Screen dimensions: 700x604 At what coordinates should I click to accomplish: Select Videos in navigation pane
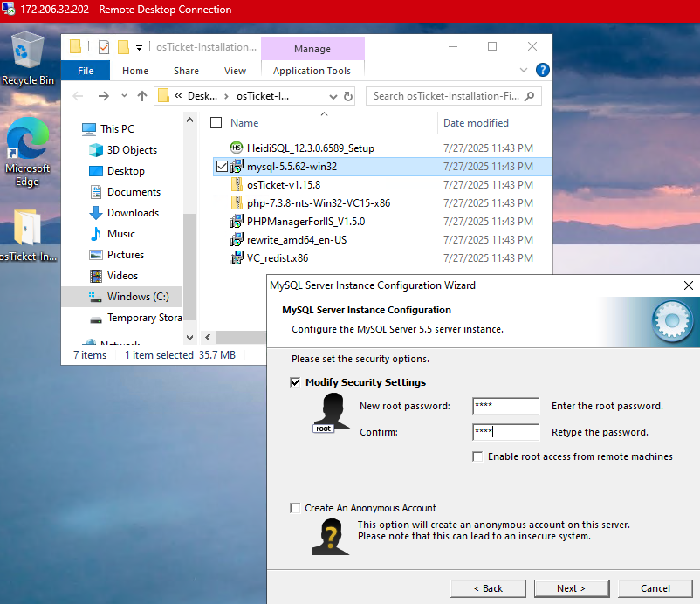click(x=113, y=276)
